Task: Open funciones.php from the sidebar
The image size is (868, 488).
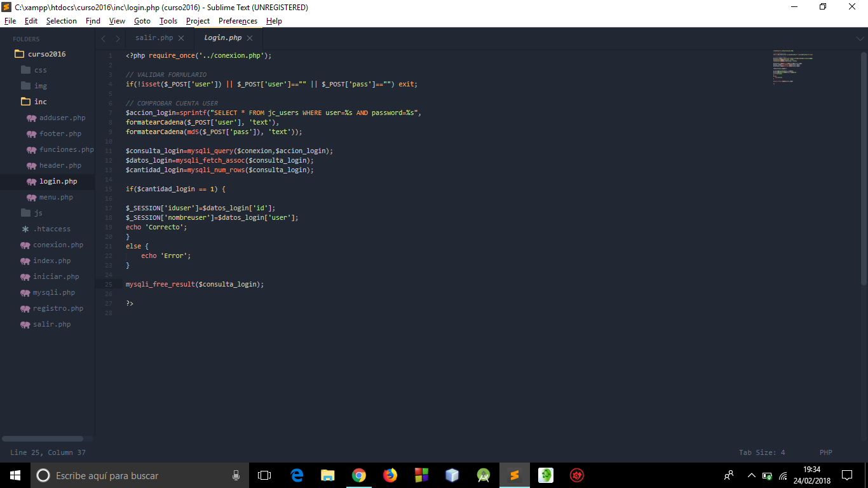Action: (65, 149)
